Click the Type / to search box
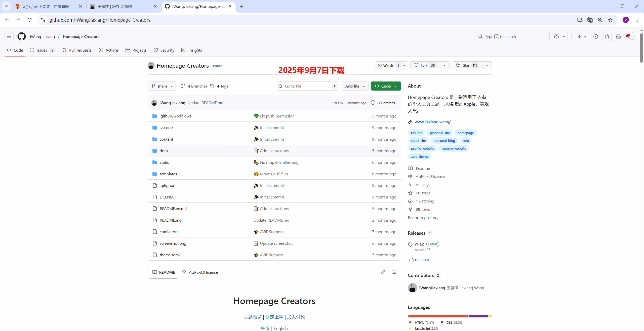Viewport: 644px width, 331px height. point(513,36)
